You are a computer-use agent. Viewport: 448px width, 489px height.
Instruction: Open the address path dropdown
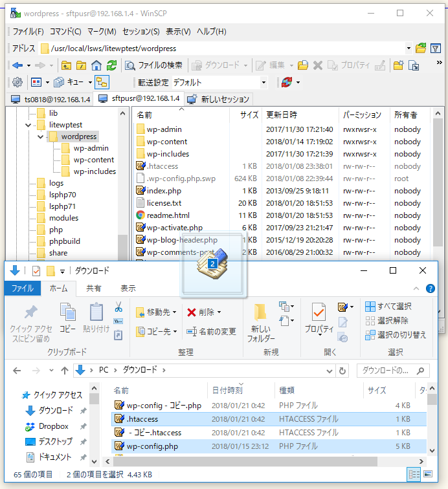(x=409, y=49)
